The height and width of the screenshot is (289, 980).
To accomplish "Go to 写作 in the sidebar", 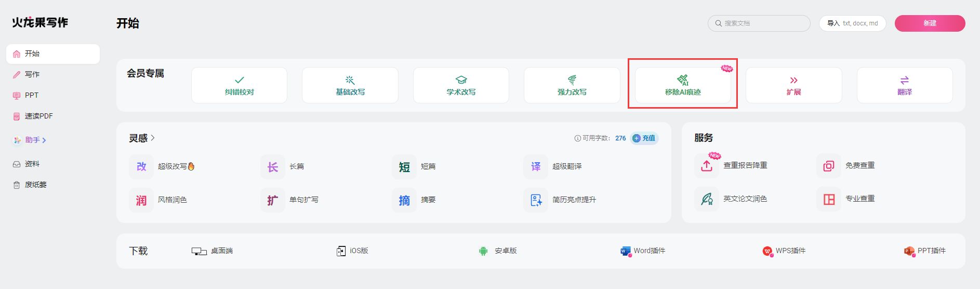I will 32,74.
